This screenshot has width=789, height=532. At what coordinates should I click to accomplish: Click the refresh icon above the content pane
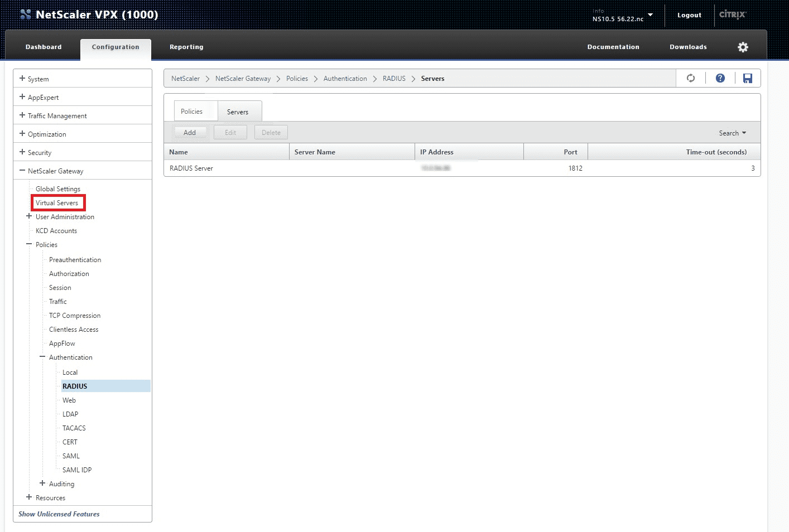(x=691, y=78)
